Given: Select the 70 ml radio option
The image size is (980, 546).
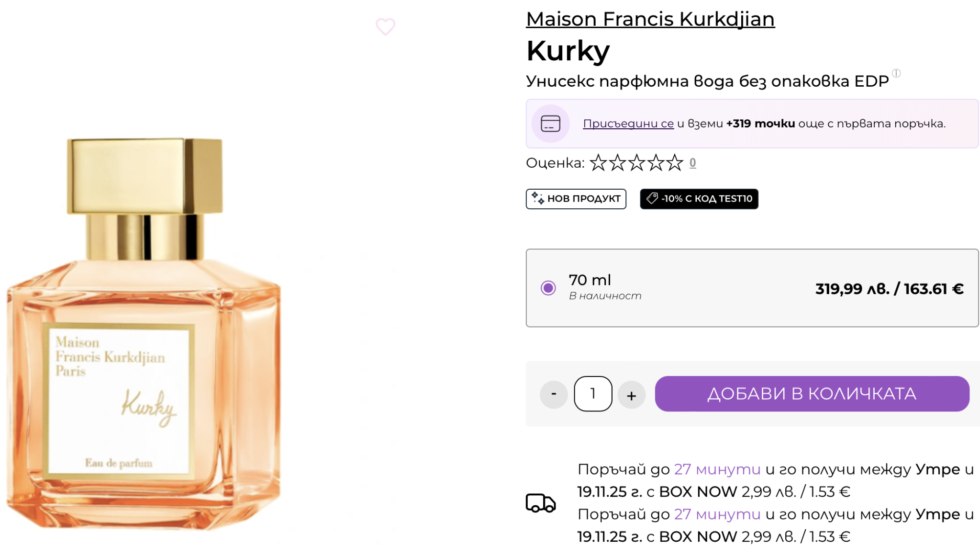Looking at the screenshot, I should [x=548, y=288].
